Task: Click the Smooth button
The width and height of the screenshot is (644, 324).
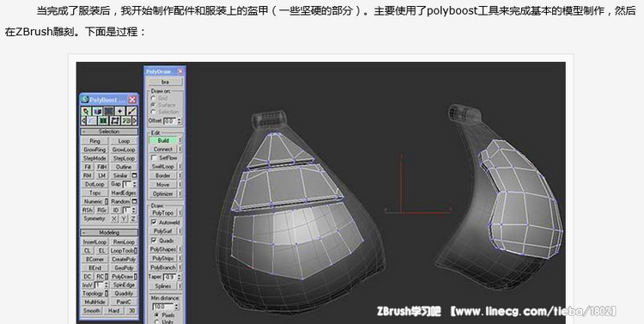Action: pyautogui.click(x=92, y=310)
